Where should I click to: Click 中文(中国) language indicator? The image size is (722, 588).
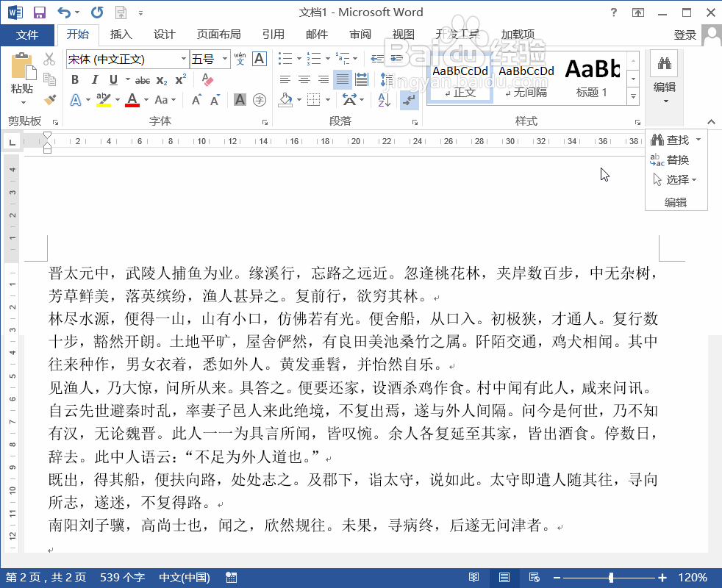point(185,578)
